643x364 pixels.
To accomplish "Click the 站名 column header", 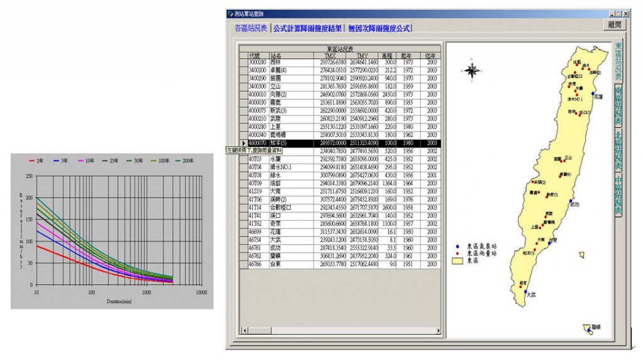I will pos(291,56).
